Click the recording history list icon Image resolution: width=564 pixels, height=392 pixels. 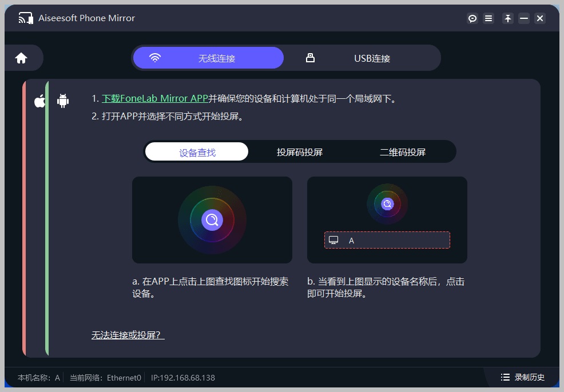pyautogui.click(x=506, y=377)
